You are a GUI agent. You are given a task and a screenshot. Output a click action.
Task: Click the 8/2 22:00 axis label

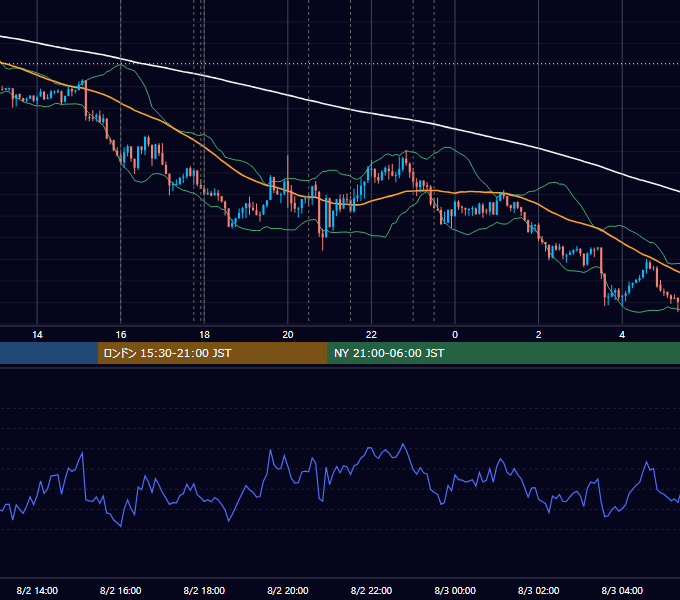(371, 590)
